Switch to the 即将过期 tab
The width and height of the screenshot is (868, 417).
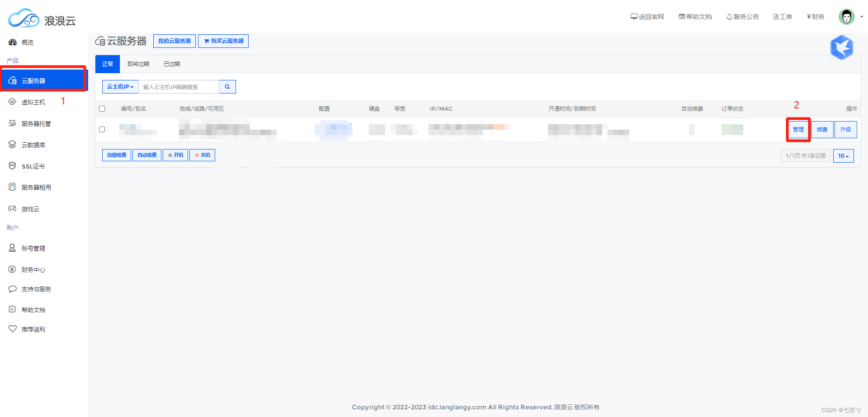point(138,64)
